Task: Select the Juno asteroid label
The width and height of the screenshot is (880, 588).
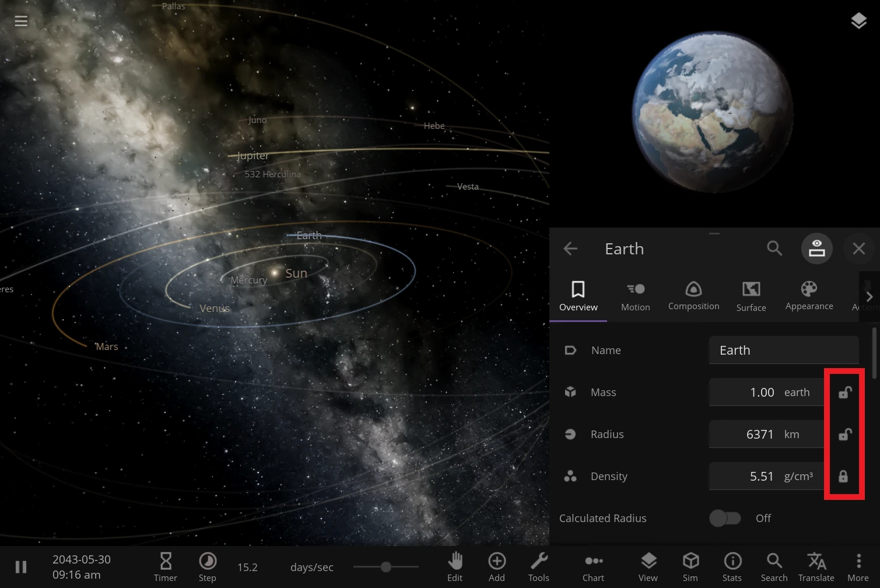Action: tap(257, 120)
